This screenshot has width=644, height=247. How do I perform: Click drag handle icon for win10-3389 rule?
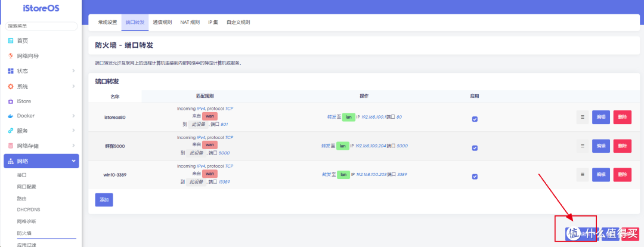click(582, 175)
